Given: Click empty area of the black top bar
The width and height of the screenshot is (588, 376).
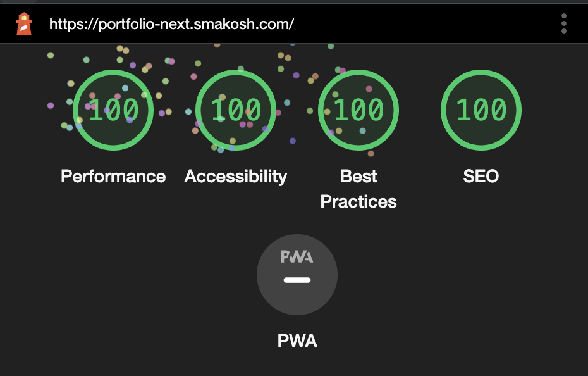Looking at the screenshot, I should coord(430,24).
